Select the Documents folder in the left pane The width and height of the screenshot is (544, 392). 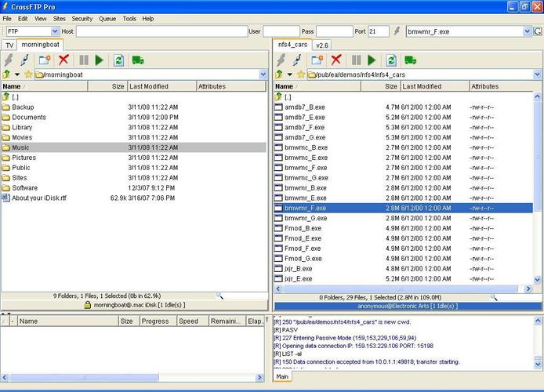[x=29, y=117]
